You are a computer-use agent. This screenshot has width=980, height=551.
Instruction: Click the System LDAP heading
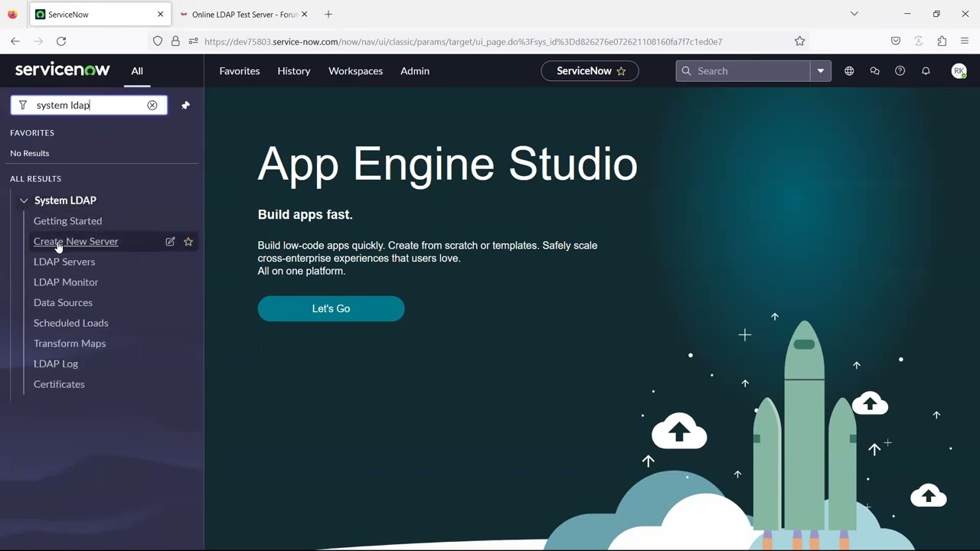[x=65, y=201]
